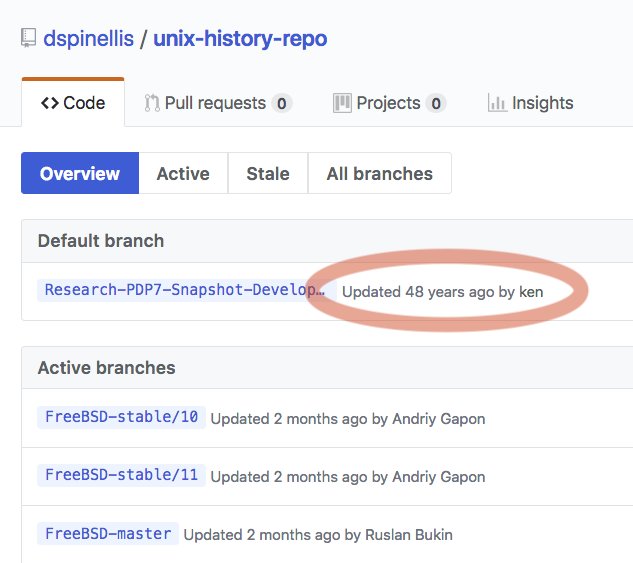Image resolution: width=633 pixels, height=563 pixels.
Task: Show Active branches filter
Action: click(x=183, y=173)
